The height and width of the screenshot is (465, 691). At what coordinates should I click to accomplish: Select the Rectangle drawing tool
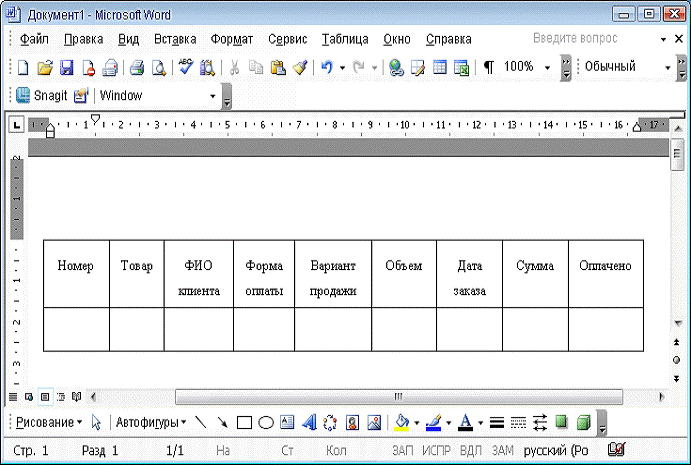click(245, 422)
